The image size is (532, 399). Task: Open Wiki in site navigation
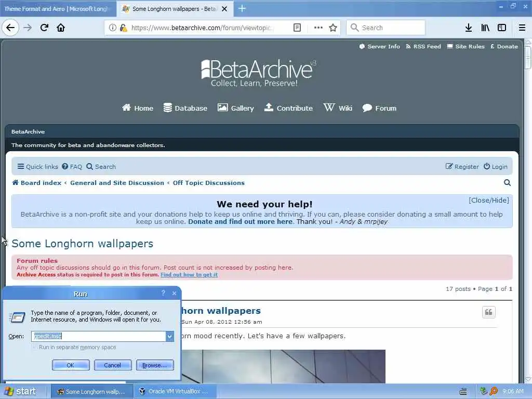(338, 108)
